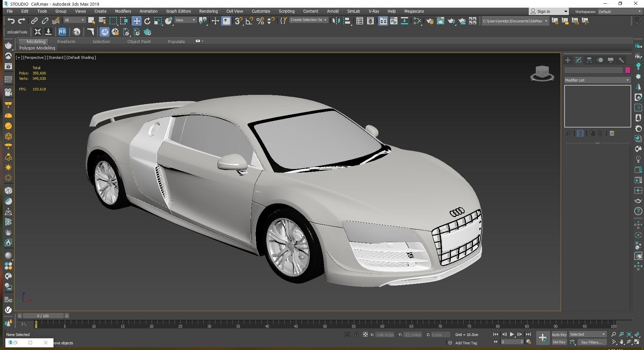The width and height of the screenshot is (644, 350).
Task: Switch to the Object Paint tab
Action: (x=139, y=41)
